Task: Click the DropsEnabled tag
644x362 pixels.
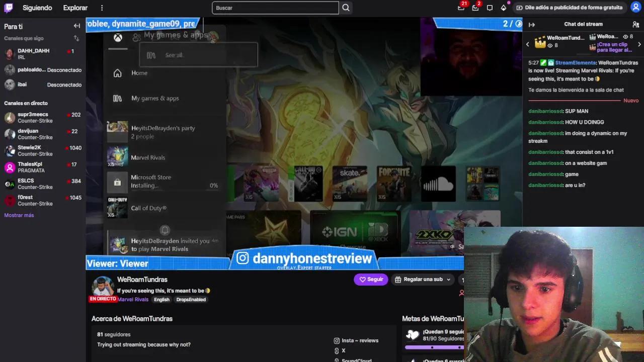Action: coord(191,300)
